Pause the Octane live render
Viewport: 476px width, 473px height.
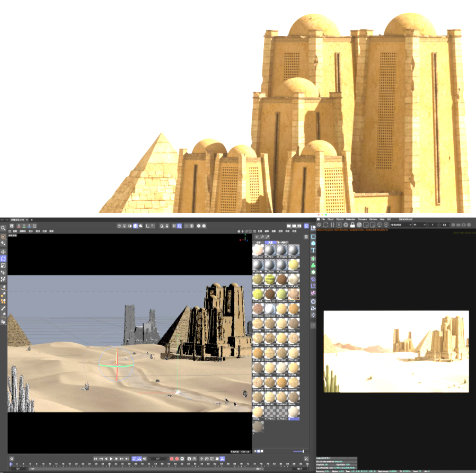click(x=332, y=225)
